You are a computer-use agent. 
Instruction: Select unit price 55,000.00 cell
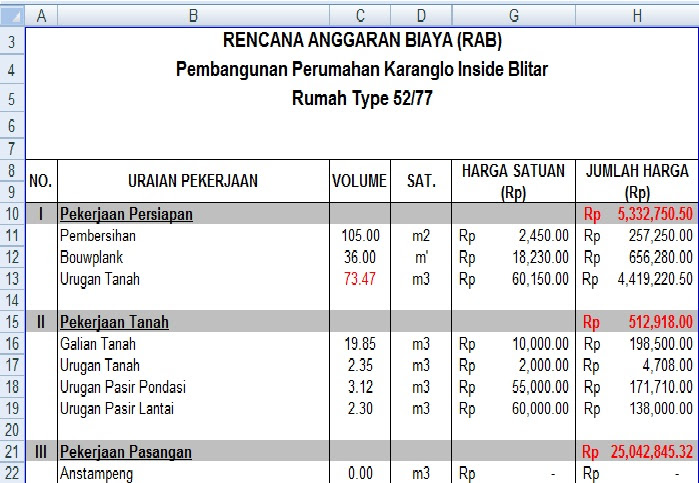514,387
